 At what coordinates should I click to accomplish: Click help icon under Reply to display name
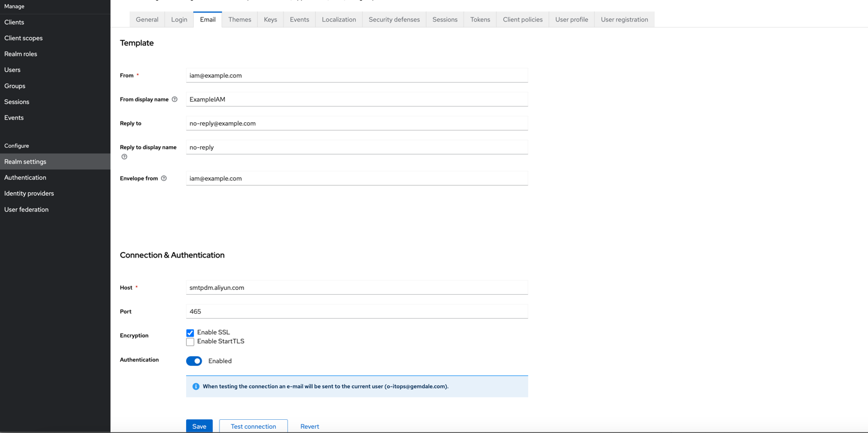click(x=124, y=157)
